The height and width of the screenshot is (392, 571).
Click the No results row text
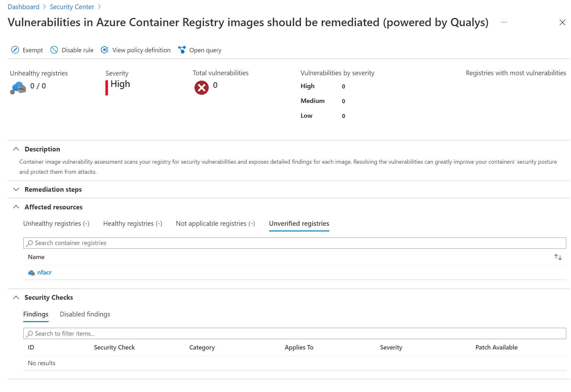[42, 363]
